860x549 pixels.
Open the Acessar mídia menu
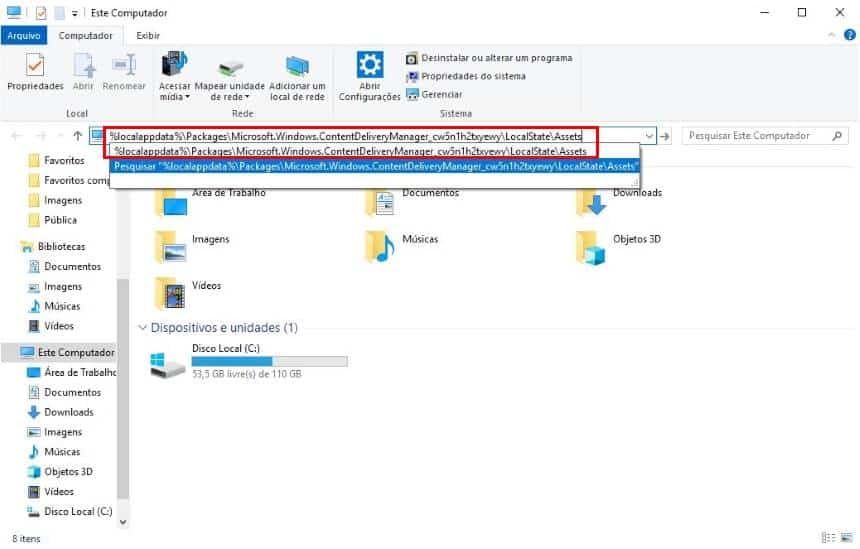174,77
